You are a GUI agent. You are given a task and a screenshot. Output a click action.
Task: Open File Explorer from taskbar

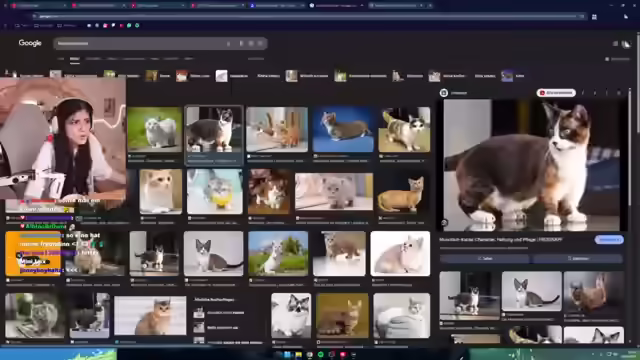point(298,355)
